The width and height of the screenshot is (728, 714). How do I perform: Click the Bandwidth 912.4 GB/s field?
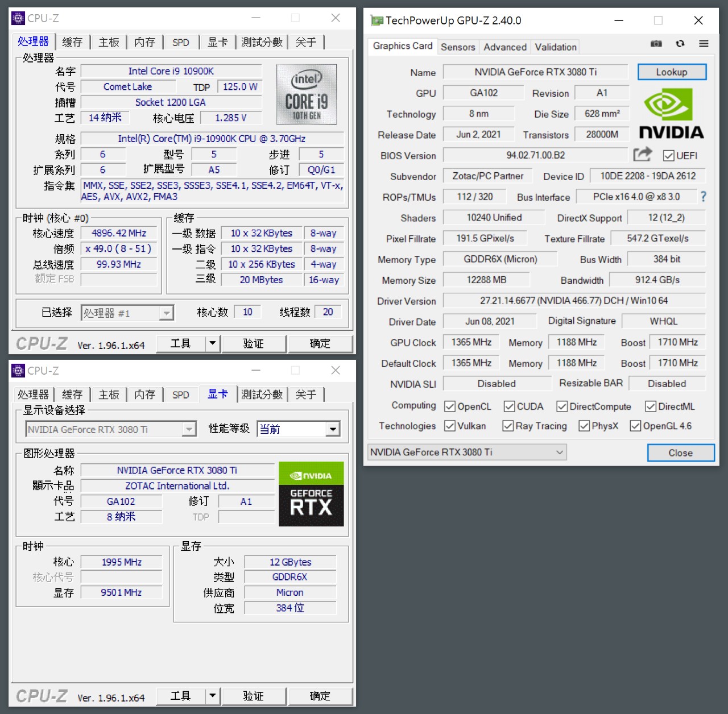tap(657, 280)
